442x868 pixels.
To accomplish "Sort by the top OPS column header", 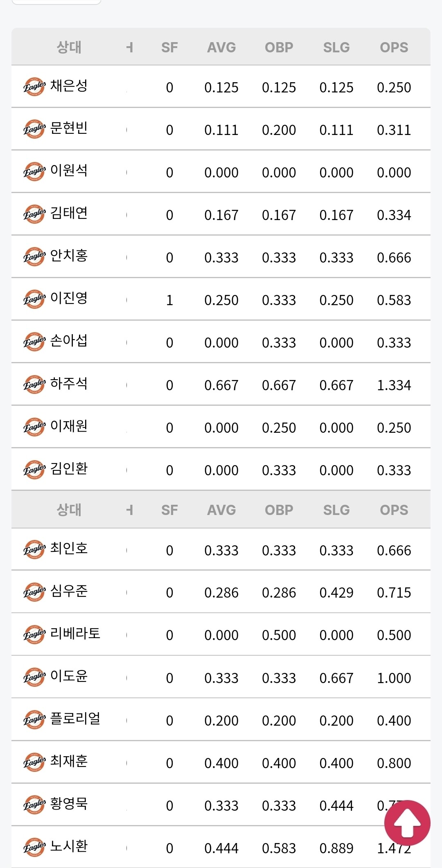I will tap(394, 47).
